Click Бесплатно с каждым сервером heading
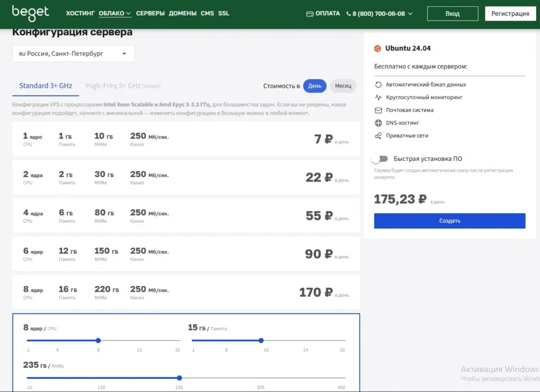Image resolution: width=540 pixels, height=392 pixels. click(421, 66)
